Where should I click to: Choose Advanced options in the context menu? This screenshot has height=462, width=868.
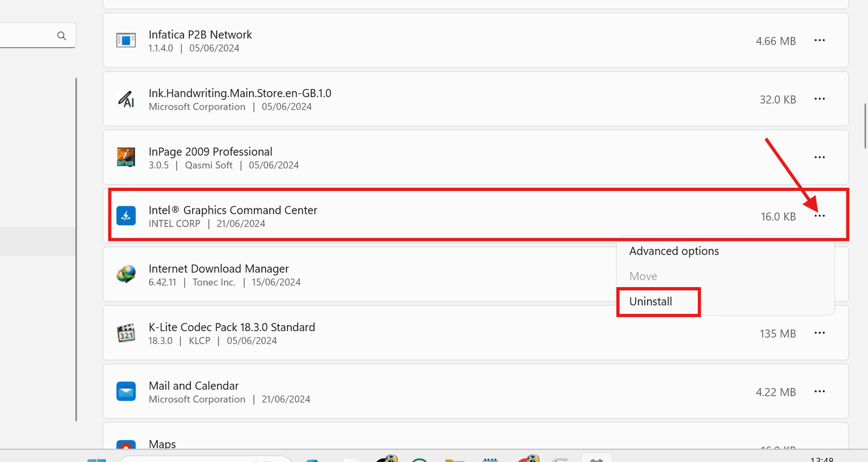point(674,251)
